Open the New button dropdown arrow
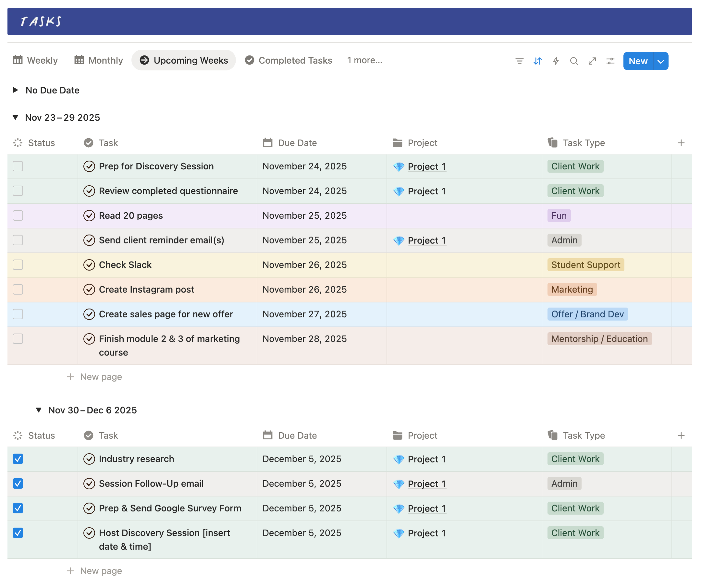701x588 pixels. pyautogui.click(x=660, y=61)
